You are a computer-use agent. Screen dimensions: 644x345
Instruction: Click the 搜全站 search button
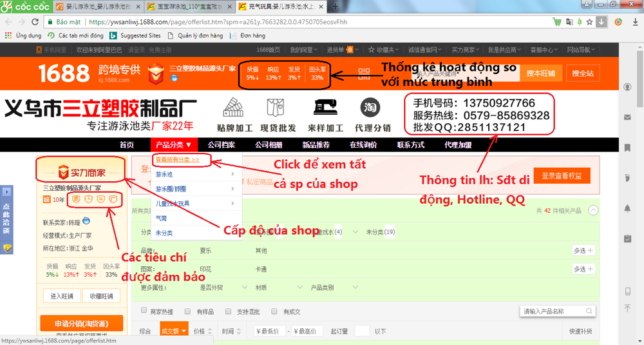pyautogui.click(x=583, y=74)
